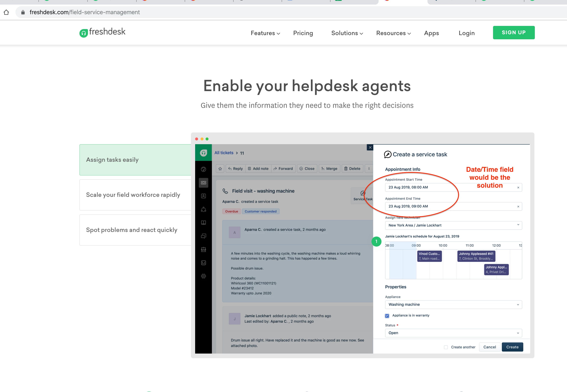Viewport: 567px width, 392px height.
Task: Click the Freshdesk logo
Action: (x=102, y=32)
